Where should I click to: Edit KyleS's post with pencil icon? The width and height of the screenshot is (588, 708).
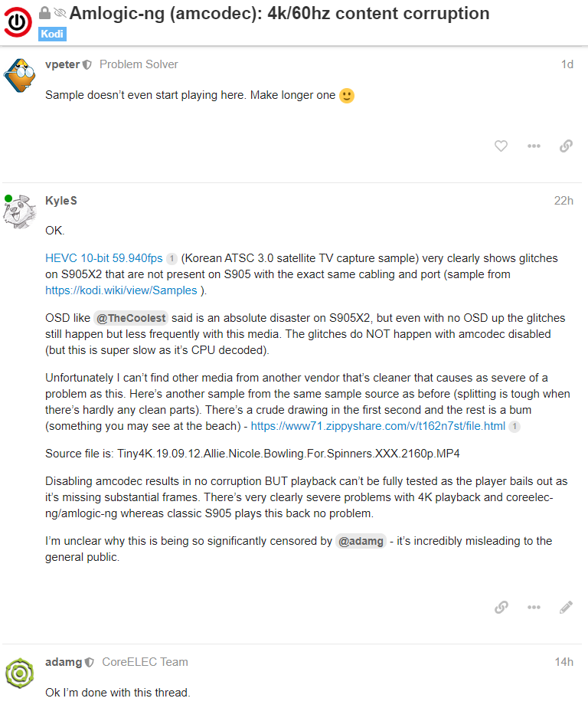pos(566,607)
